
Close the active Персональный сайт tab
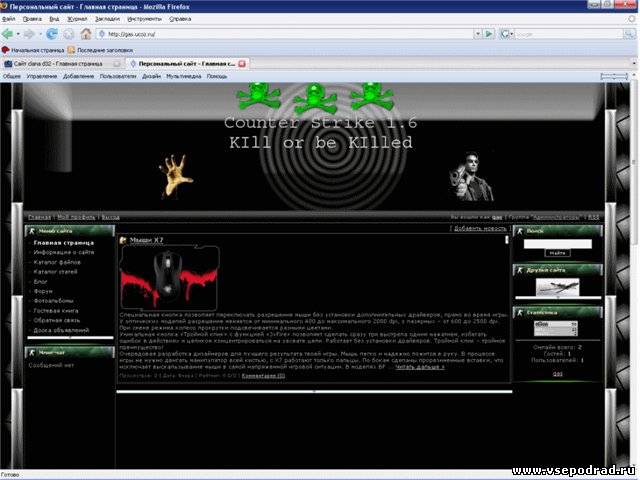click(242, 64)
